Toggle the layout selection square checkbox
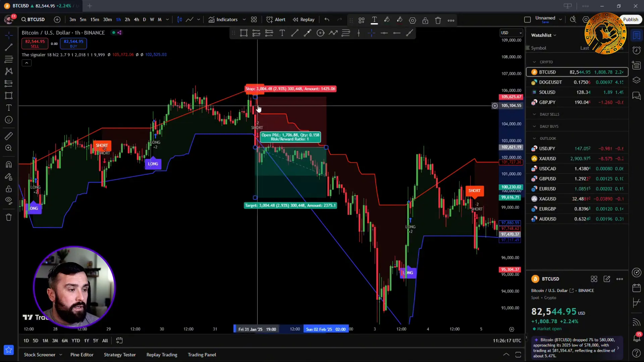The width and height of the screenshot is (644, 362). coord(527,19)
